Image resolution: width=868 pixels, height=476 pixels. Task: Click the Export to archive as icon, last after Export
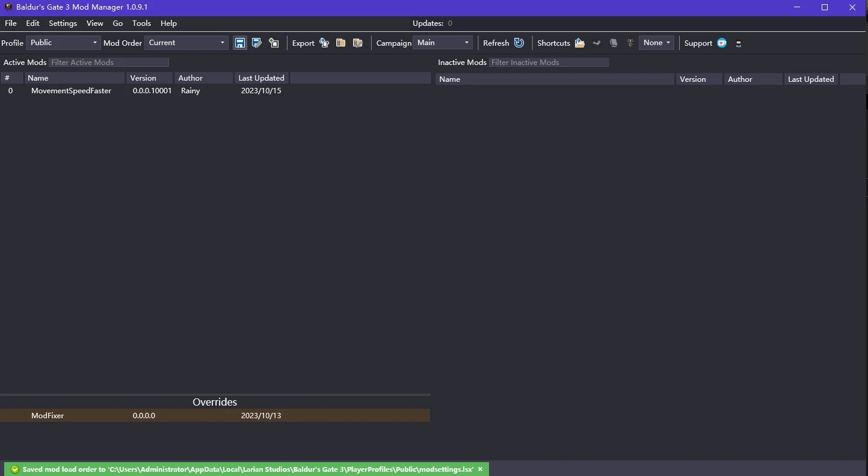pyautogui.click(x=358, y=43)
